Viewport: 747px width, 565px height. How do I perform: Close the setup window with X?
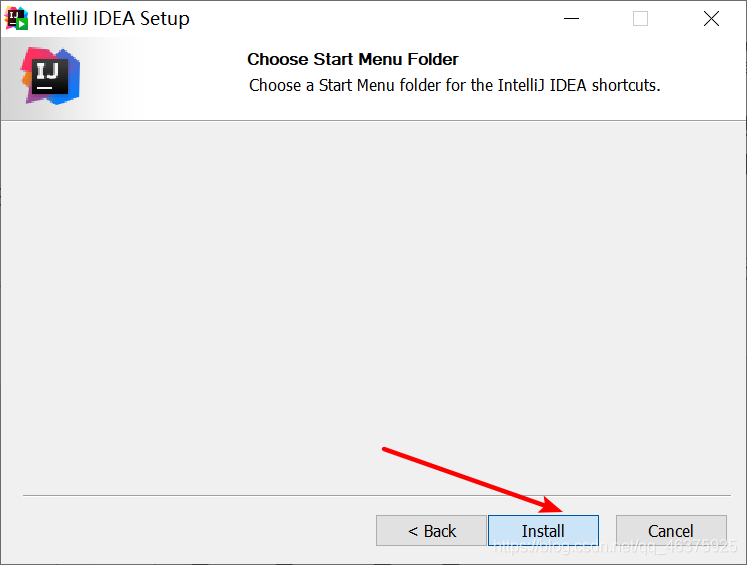tap(711, 18)
